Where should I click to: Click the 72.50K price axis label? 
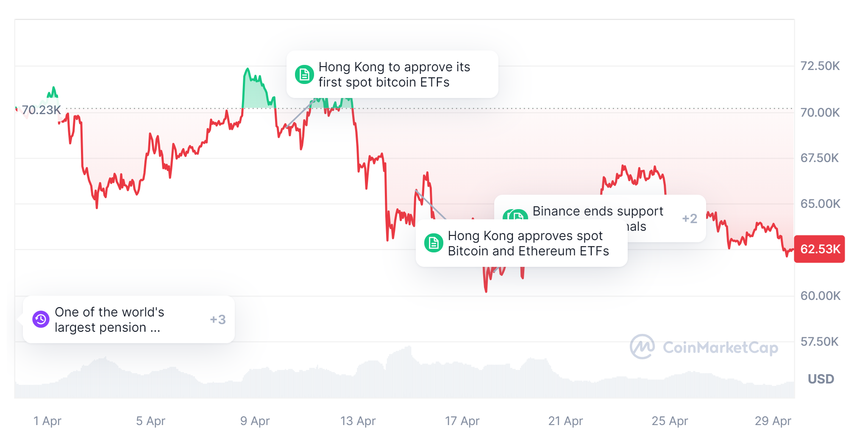pos(820,66)
